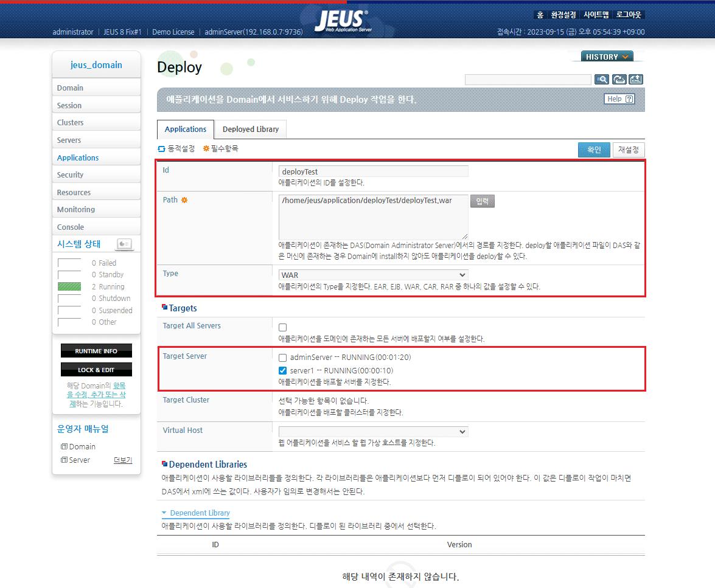Click the folder export icon beside search
Image resolution: width=715 pixels, height=588 pixels.
coord(619,80)
